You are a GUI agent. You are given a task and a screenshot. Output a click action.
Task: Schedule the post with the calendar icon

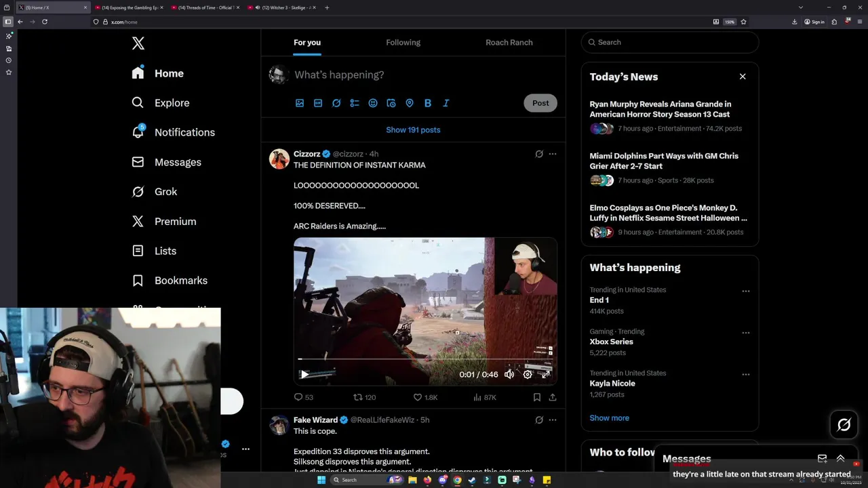tap(391, 103)
